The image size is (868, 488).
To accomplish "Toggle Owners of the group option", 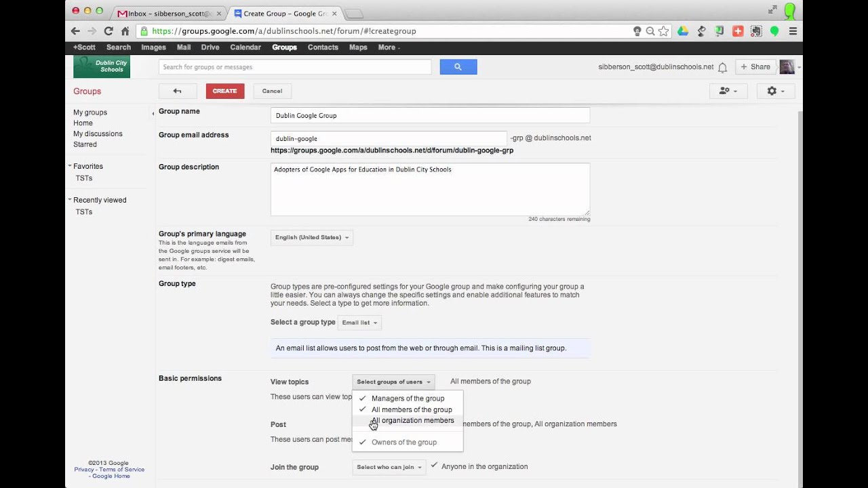I will pos(408,442).
